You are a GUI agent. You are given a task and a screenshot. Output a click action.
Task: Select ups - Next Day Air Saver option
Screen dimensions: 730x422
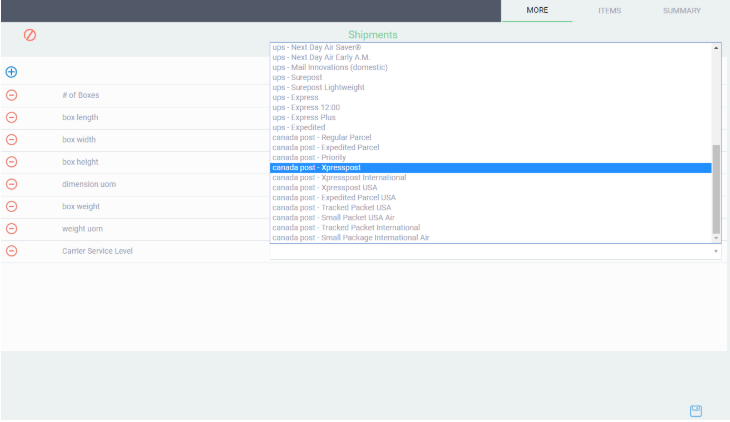tap(491, 48)
